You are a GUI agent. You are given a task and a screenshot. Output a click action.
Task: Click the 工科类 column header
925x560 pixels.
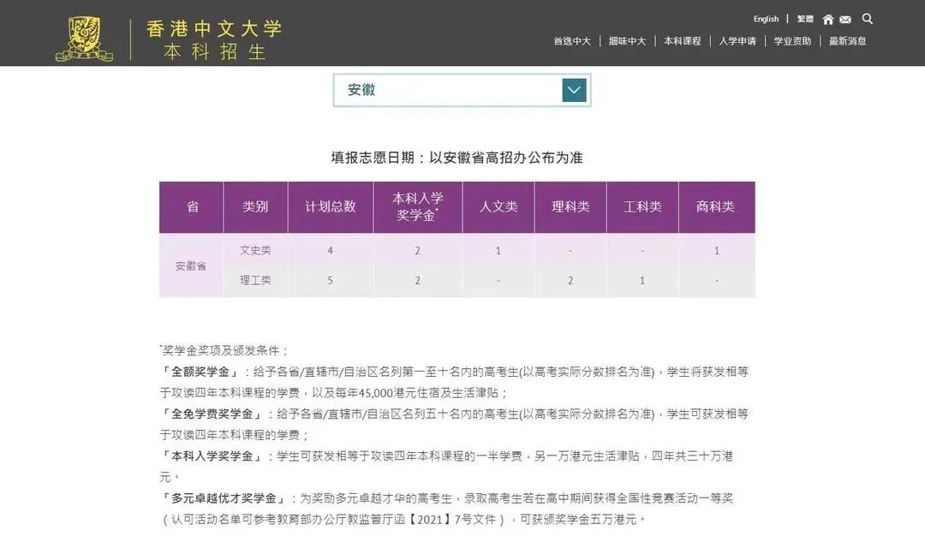[642, 207]
